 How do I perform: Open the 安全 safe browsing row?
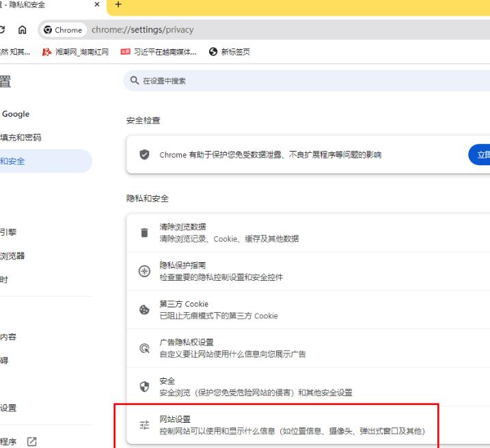pos(308,387)
